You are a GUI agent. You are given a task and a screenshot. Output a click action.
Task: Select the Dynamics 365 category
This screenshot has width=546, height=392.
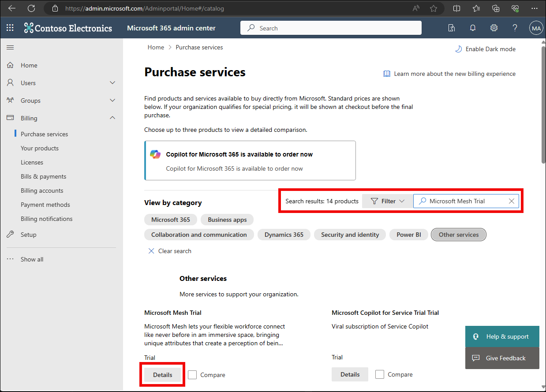coord(284,234)
